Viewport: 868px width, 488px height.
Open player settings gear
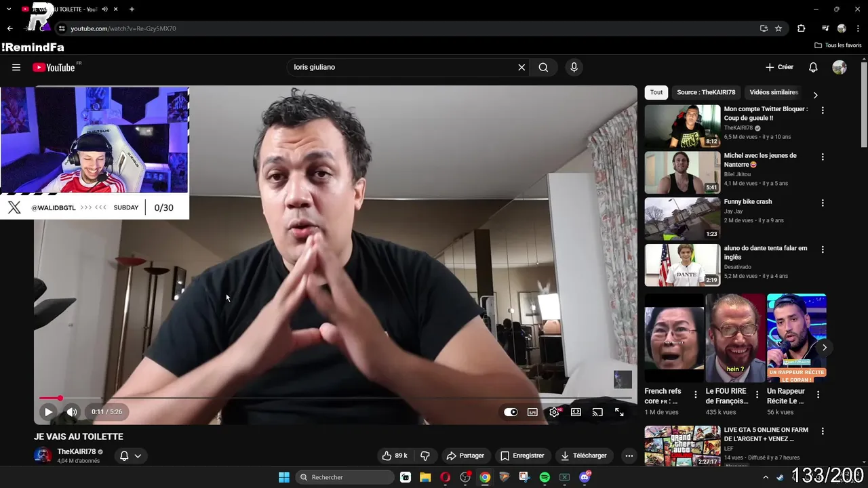[x=554, y=412]
